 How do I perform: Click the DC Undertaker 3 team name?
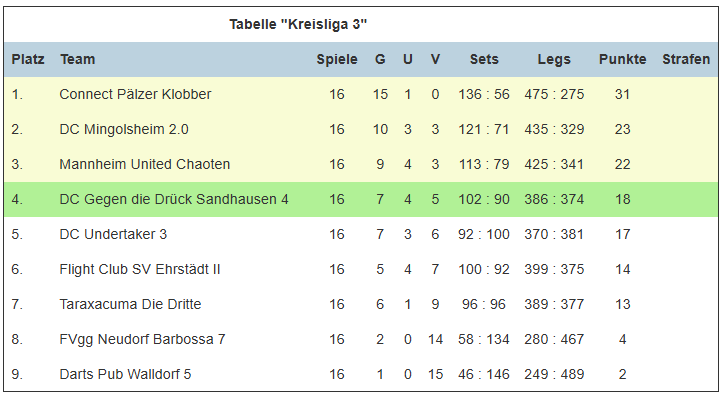113,234
